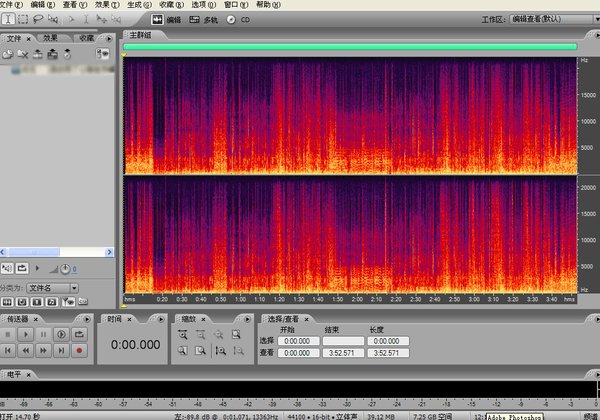Go to the end with transport button

61,350
